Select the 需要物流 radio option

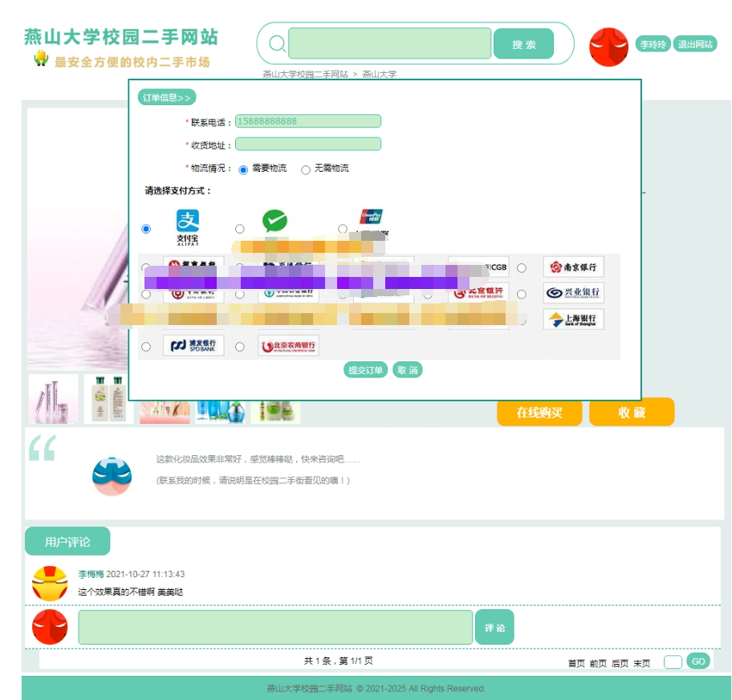(x=243, y=169)
